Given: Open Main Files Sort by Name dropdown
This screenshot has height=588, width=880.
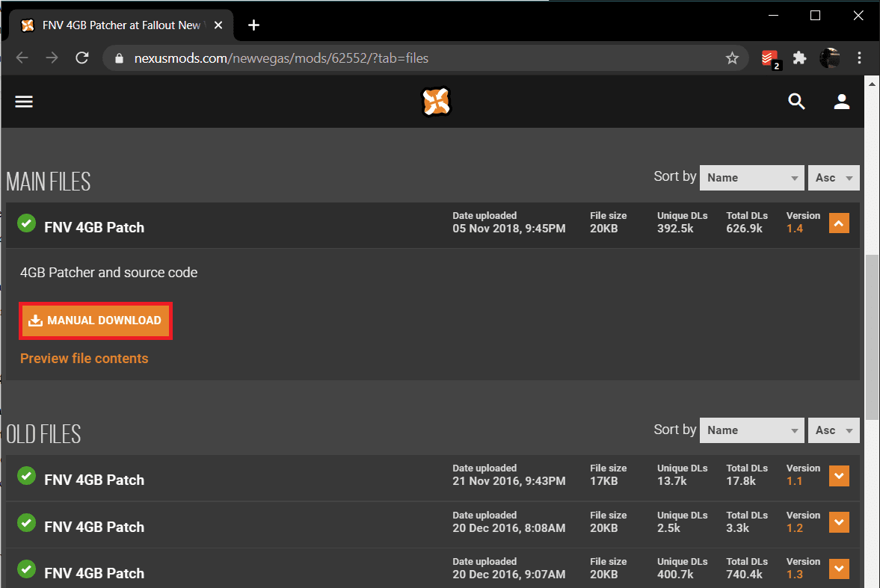Looking at the screenshot, I should click(x=751, y=178).
